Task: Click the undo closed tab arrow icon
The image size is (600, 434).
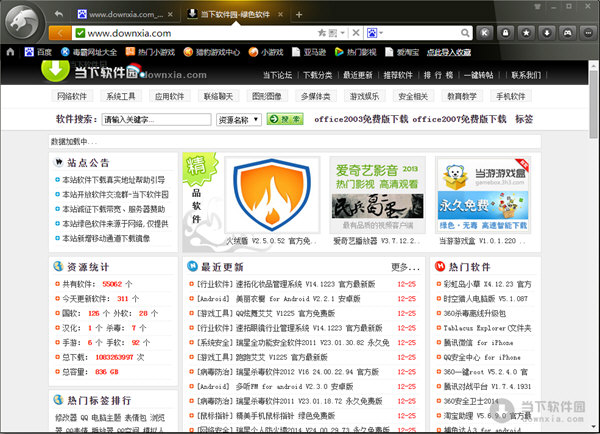Action: pyautogui.click(x=59, y=14)
